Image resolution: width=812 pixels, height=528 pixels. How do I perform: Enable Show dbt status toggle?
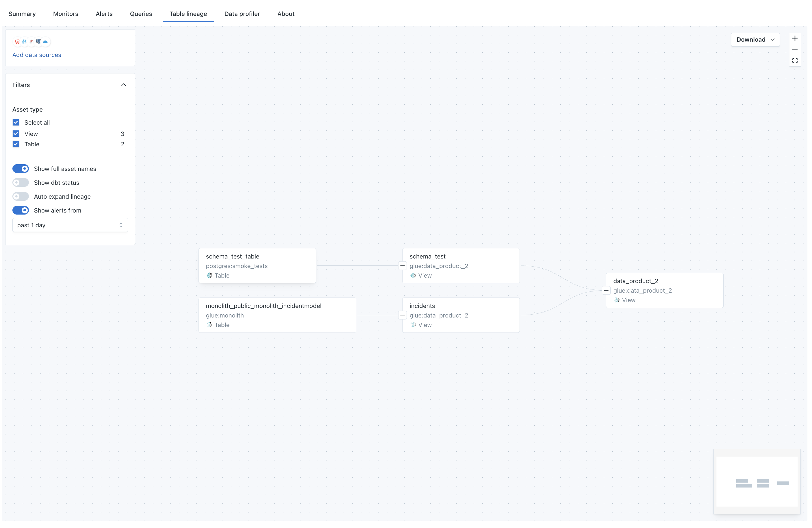pyautogui.click(x=21, y=182)
